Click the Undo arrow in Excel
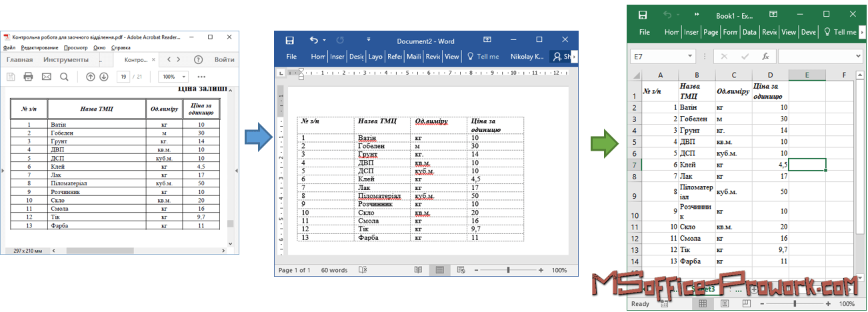 pyautogui.click(x=667, y=15)
